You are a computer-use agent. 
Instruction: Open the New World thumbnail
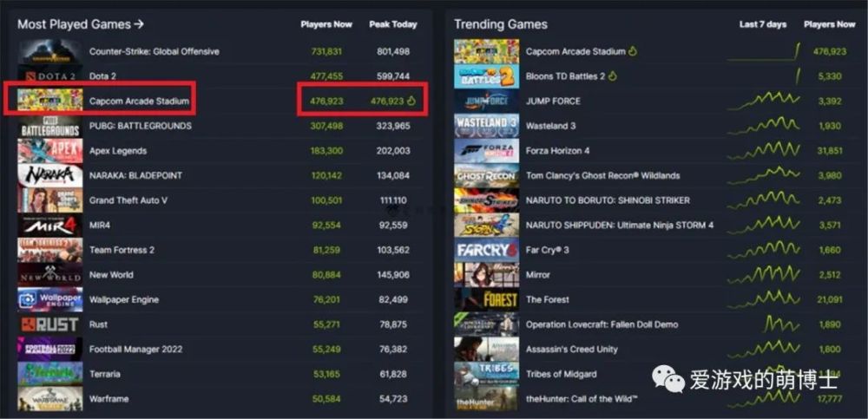49,274
